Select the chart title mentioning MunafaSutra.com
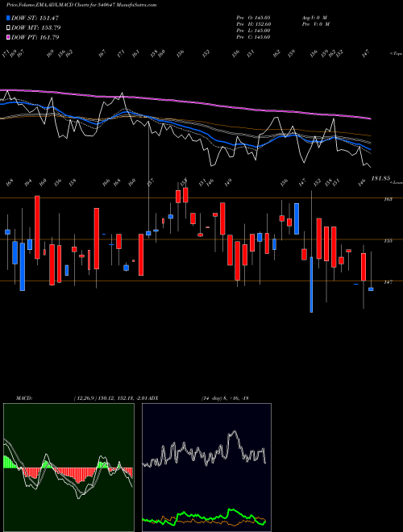Screen dimensions: 403x532 [81, 6]
